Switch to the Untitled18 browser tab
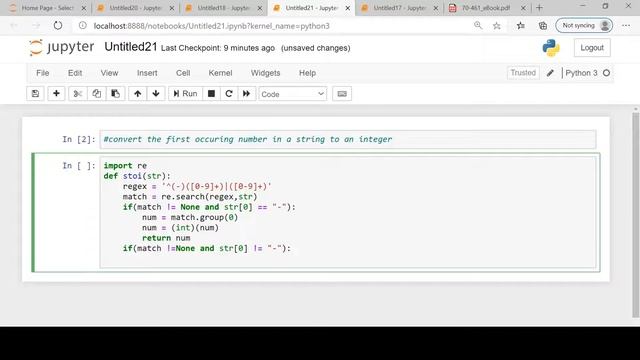This screenshot has height=360, width=640. coord(223,8)
